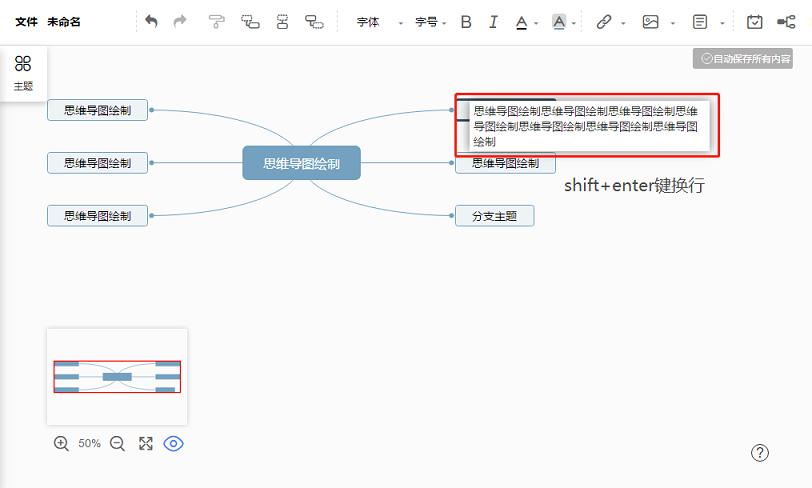The width and height of the screenshot is (812, 488).
Task: Apply the text highlight A icon
Action: [x=559, y=22]
